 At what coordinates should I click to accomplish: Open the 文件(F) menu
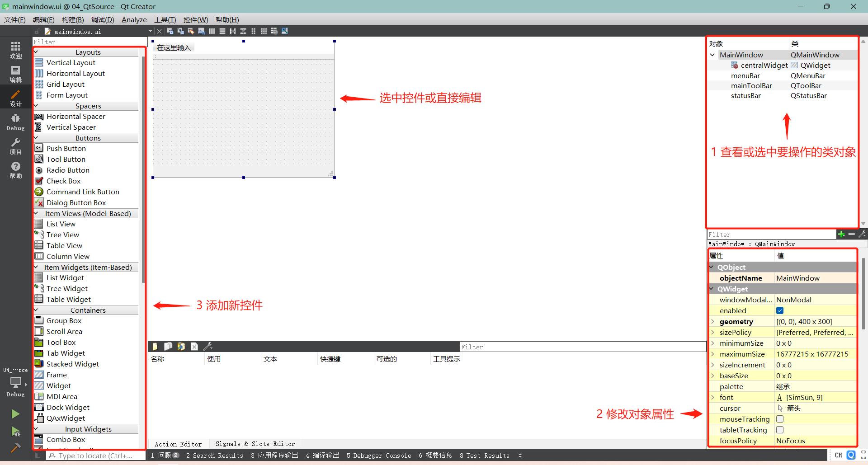(x=15, y=19)
